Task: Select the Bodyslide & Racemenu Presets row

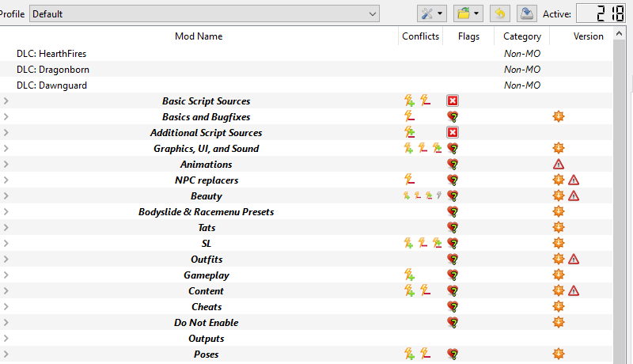Action: coord(306,212)
